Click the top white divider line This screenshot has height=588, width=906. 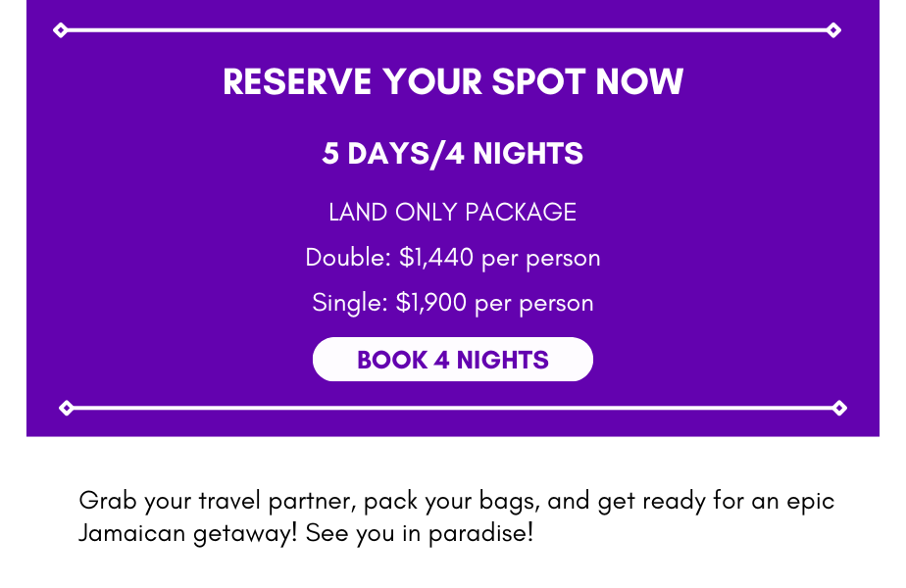(x=447, y=30)
